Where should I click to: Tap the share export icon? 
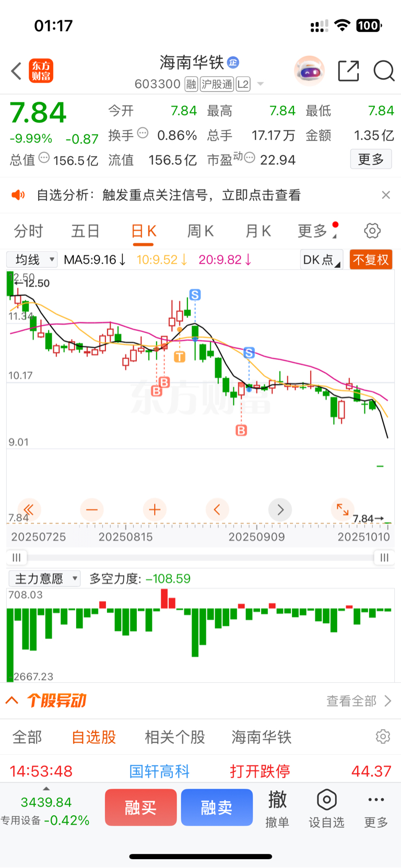pyautogui.click(x=348, y=71)
